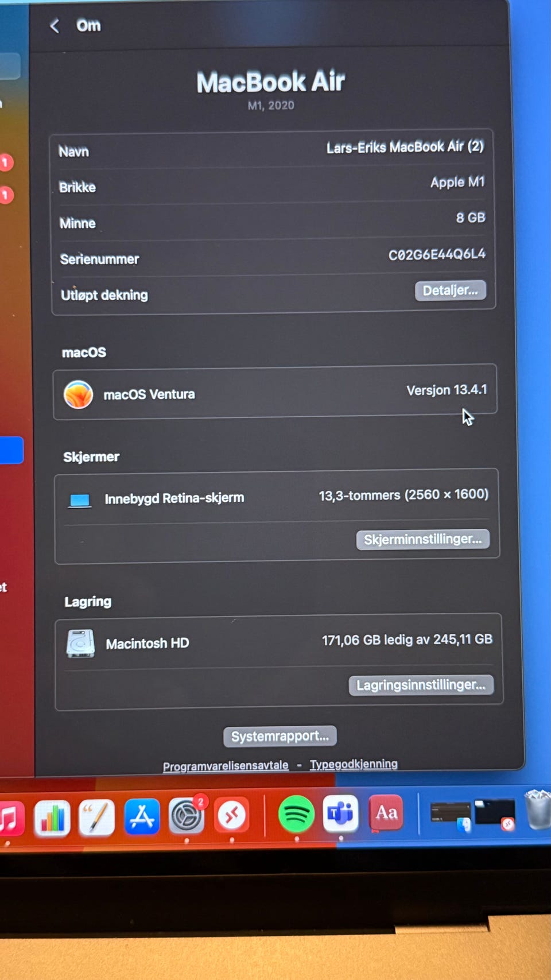
Task: Open Microsoft Remote Desktop in Dock
Action: [232, 815]
